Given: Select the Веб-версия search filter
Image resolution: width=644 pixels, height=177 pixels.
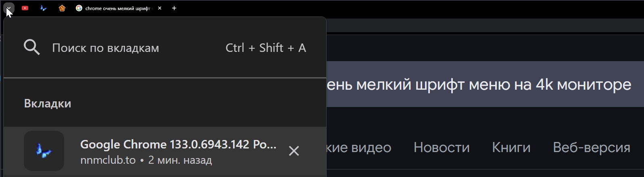Looking at the screenshot, I should pos(591,148).
